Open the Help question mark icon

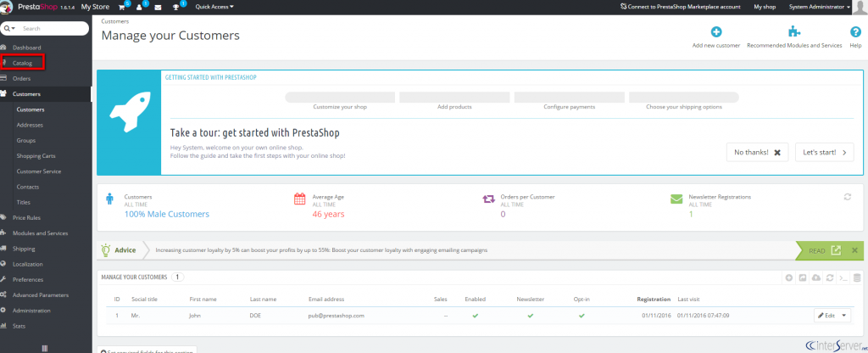pos(855,32)
